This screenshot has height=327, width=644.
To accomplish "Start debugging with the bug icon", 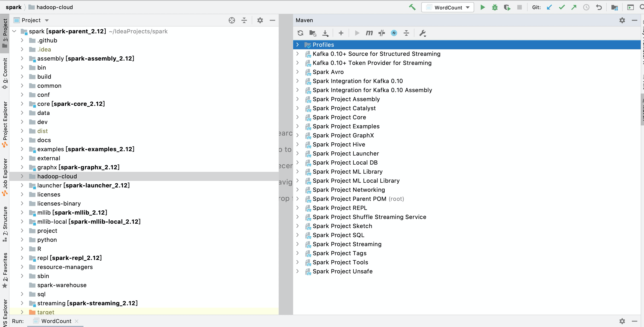I will [495, 7].
